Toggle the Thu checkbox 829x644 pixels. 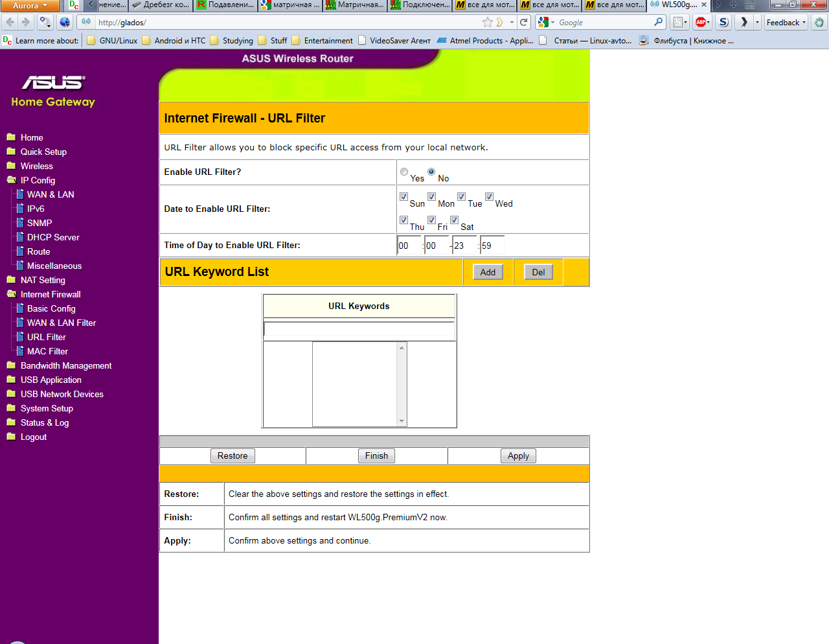point(403,220)
